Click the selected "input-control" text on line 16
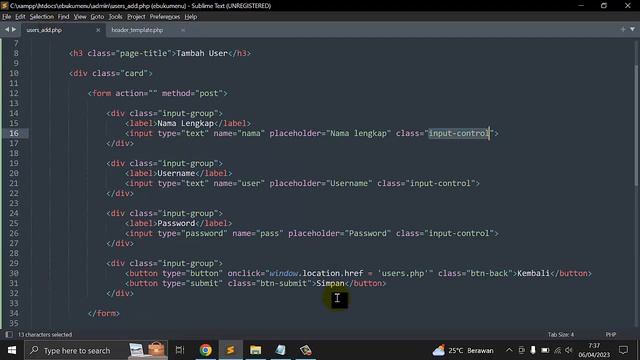Screen dimensions: 640x360 (x=458, y=133)
